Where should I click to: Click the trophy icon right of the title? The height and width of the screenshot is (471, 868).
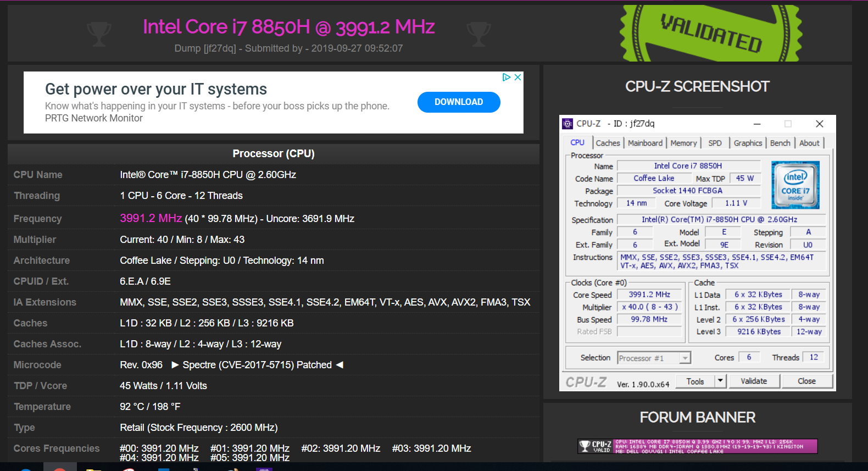(x=478, y=34)
